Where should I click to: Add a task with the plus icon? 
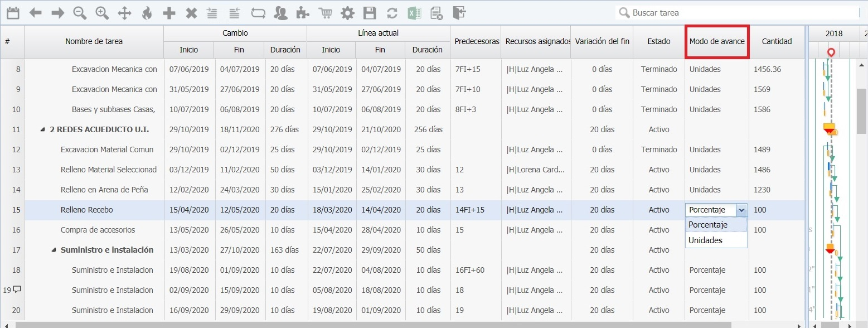point(169,13)
